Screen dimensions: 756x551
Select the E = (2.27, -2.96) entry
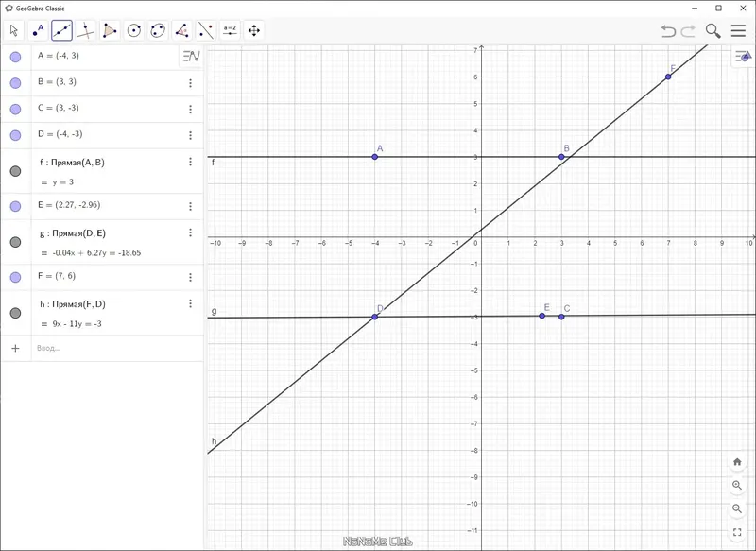pyautogui.click(x=69, y=205)
